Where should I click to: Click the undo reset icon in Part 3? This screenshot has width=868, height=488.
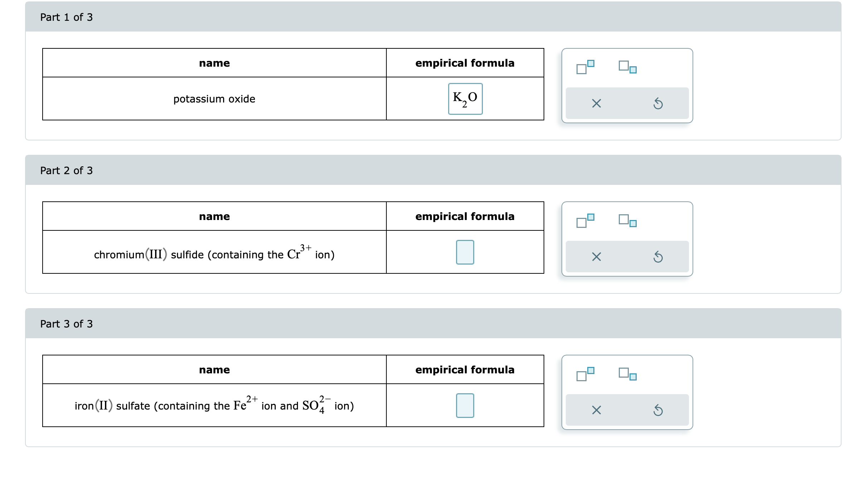(658, 410)
